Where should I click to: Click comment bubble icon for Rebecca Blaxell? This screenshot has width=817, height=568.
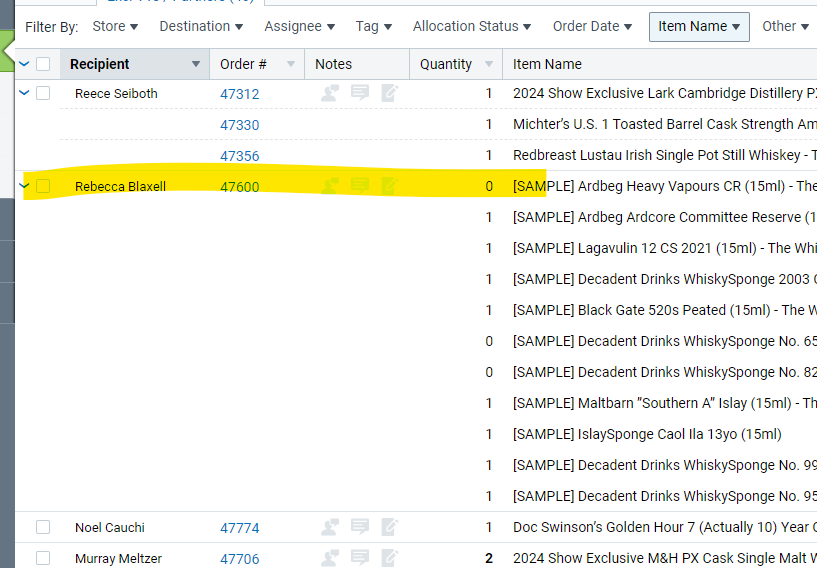tap(360, 186)
